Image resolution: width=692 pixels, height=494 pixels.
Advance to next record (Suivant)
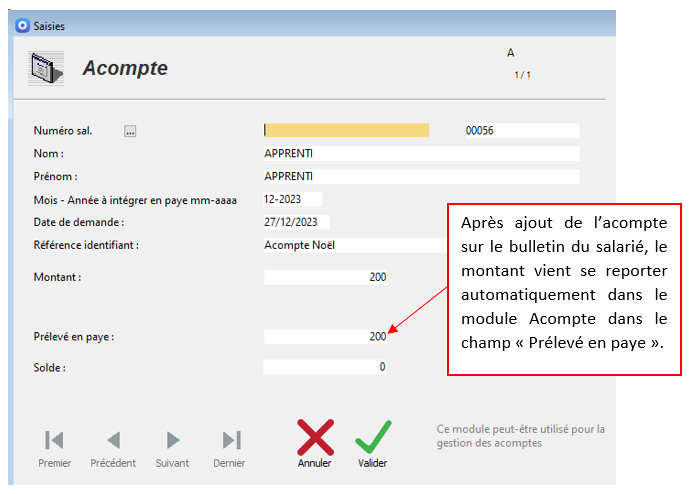pos(172,440)
